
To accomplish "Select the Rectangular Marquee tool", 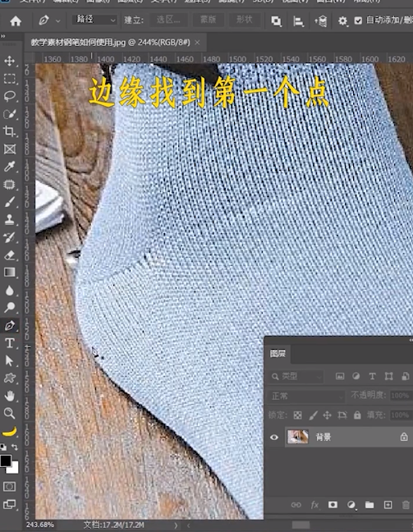I will coord(10,79).
